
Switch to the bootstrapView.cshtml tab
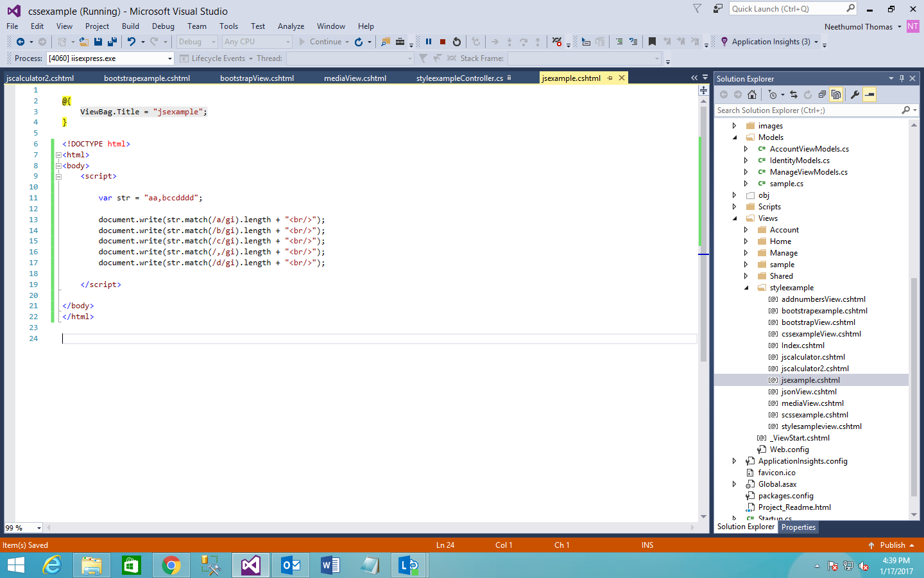(x=257, y=78)
